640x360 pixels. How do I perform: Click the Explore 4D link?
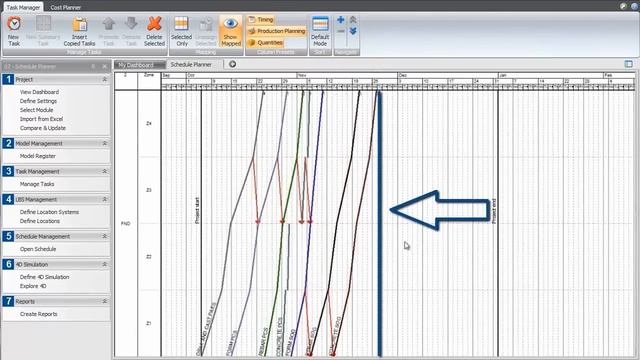click(33, 286)
